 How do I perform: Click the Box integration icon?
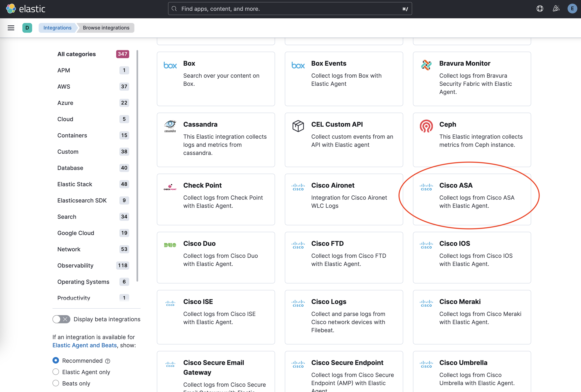[170, 65]
